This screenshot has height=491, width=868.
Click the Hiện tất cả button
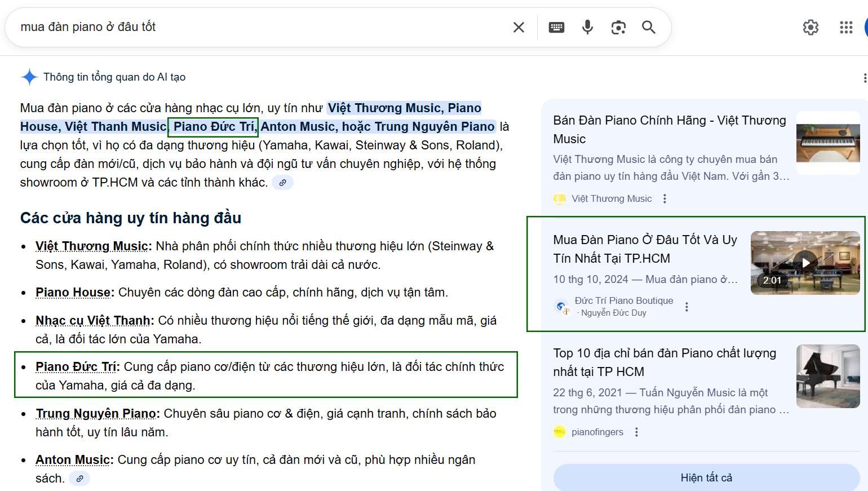point(706,477)
